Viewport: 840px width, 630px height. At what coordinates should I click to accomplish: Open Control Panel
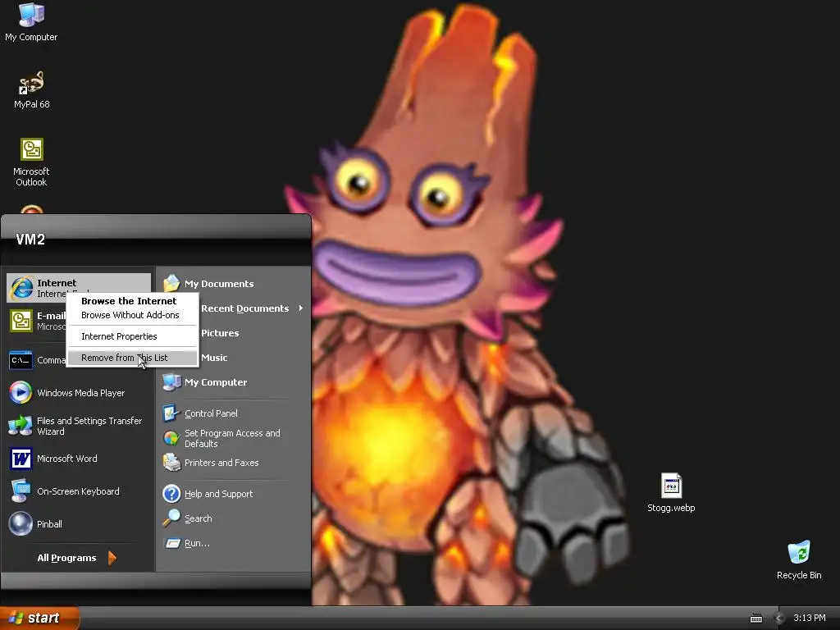pyautogui.click(x=233, y=413)
